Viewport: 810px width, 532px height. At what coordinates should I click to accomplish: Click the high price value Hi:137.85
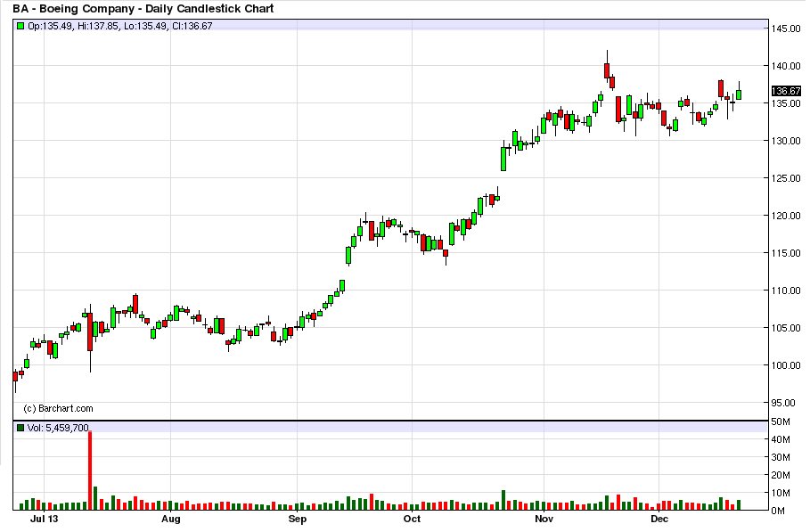point(98,26)
